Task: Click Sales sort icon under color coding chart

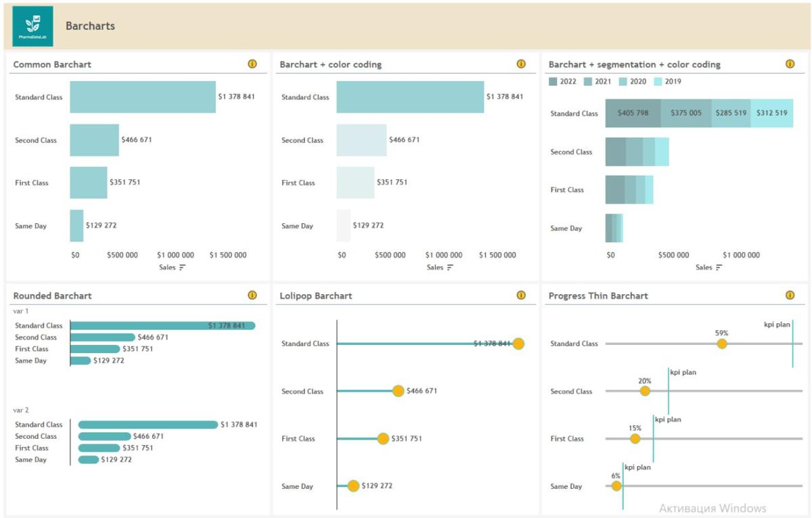Action: click(x=451, y=268)
